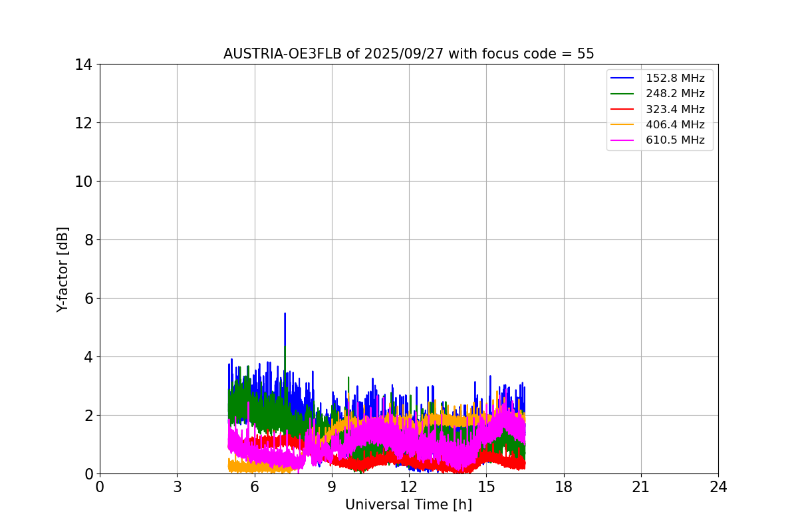Select the 323.4 MHz legend label

coord(675,109)
